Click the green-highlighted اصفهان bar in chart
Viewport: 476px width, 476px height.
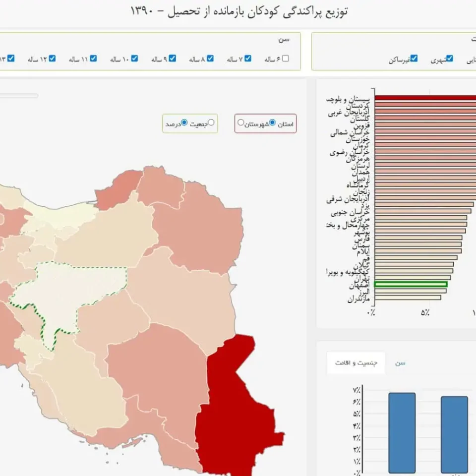[411, 284]
